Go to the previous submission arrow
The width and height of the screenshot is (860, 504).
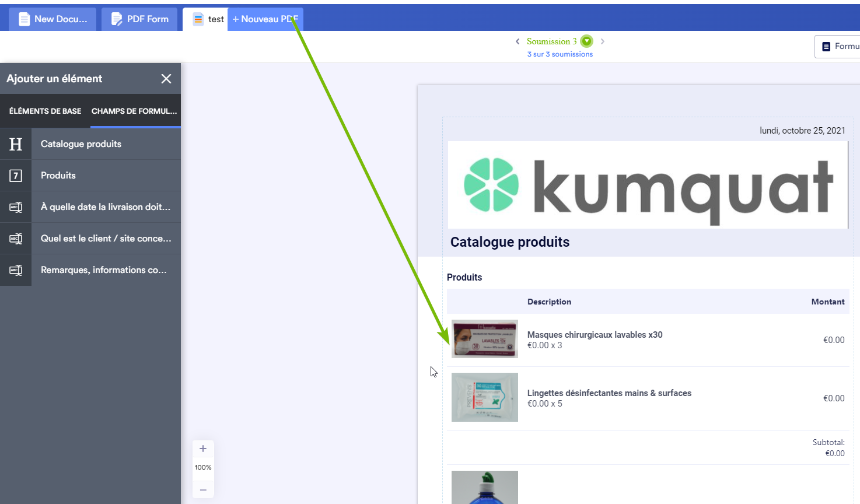tap(518, 41)
